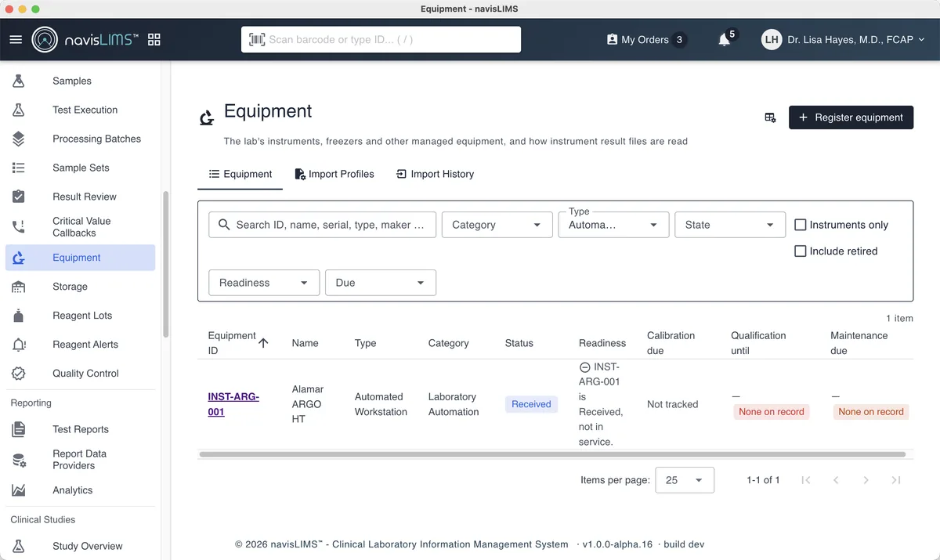
Task: Click the Test Execution flask icon
Action: point(19,110)
